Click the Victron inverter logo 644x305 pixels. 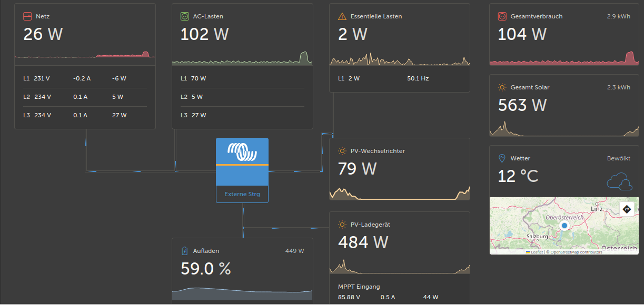242,151
